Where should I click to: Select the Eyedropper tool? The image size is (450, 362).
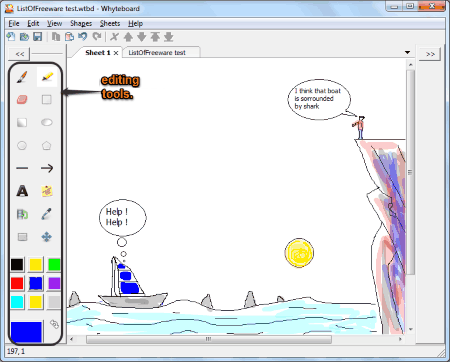click(47, 214)
